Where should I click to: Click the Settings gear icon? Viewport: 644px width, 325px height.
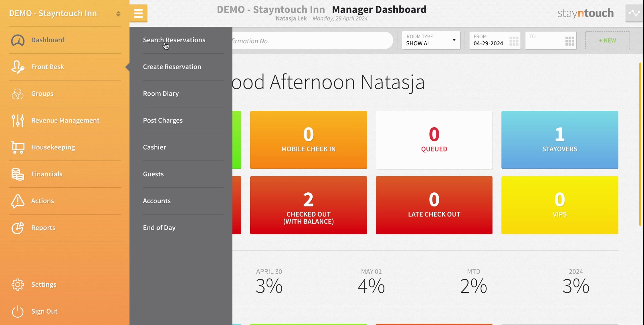point(18,284)
